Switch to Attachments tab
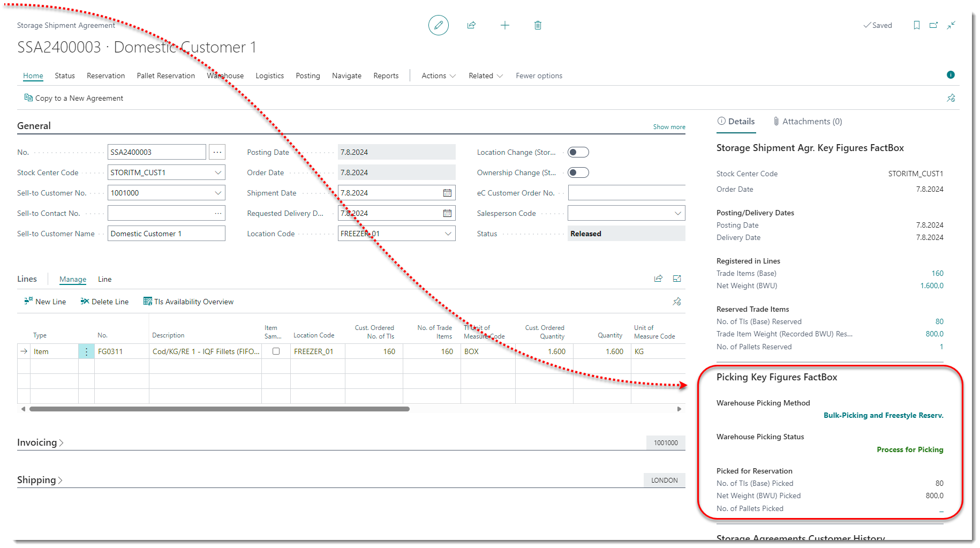This screenshot has width=980, height=548. 808,122
